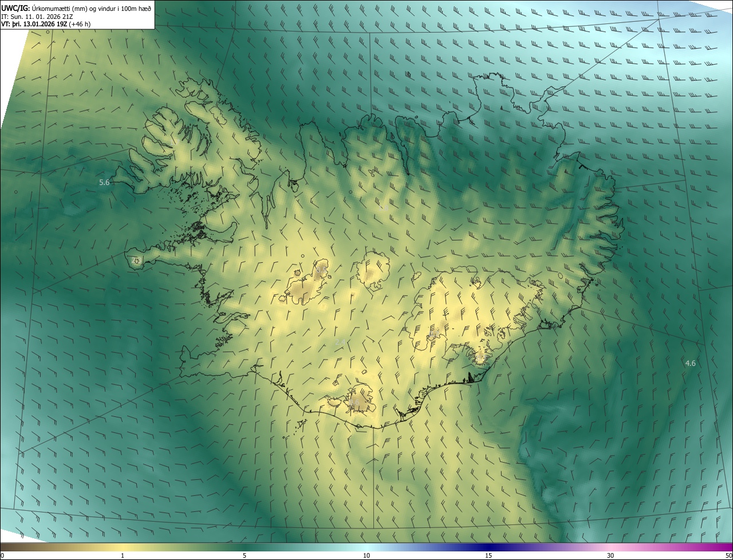Click the '15' tick on the color scale
This screenshot has width=733, height=560.
[488, 555]
